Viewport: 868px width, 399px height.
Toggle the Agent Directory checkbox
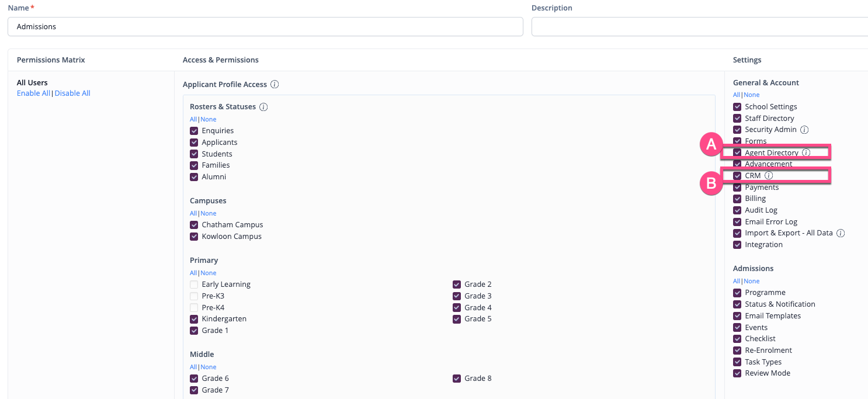(737, 152)
